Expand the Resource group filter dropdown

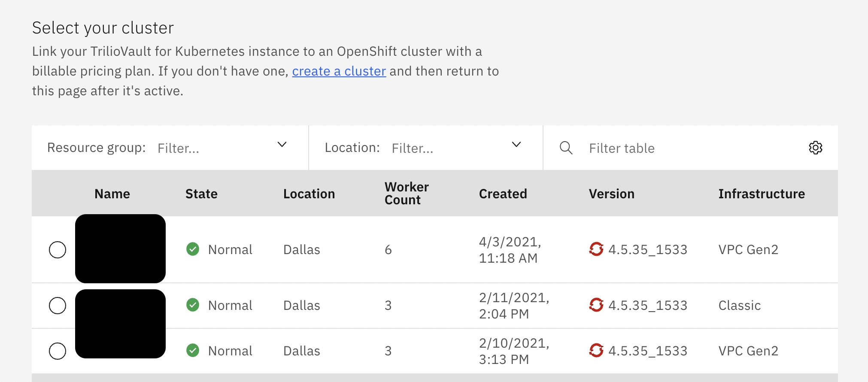click(282, 145)
